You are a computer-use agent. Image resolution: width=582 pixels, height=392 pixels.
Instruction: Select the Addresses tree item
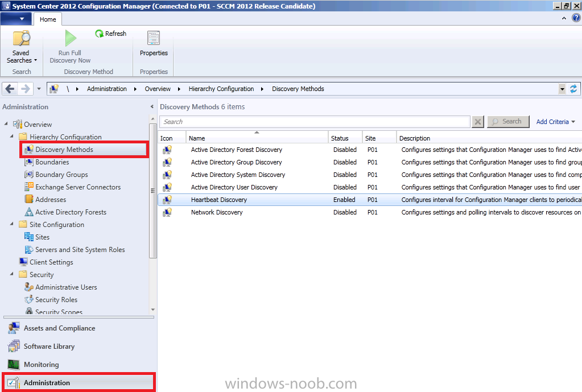point(51,199)
